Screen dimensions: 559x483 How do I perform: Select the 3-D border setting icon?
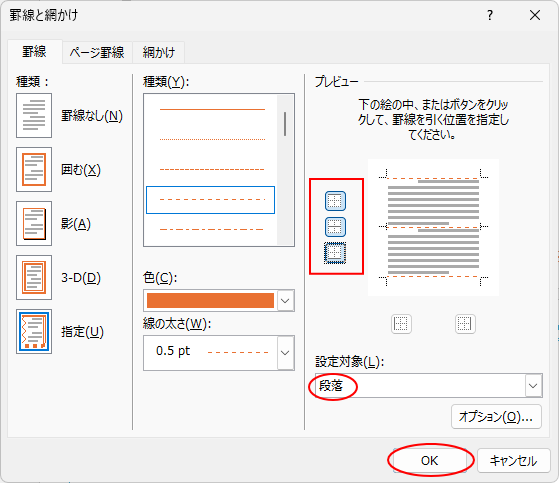(x=34, y=277)
